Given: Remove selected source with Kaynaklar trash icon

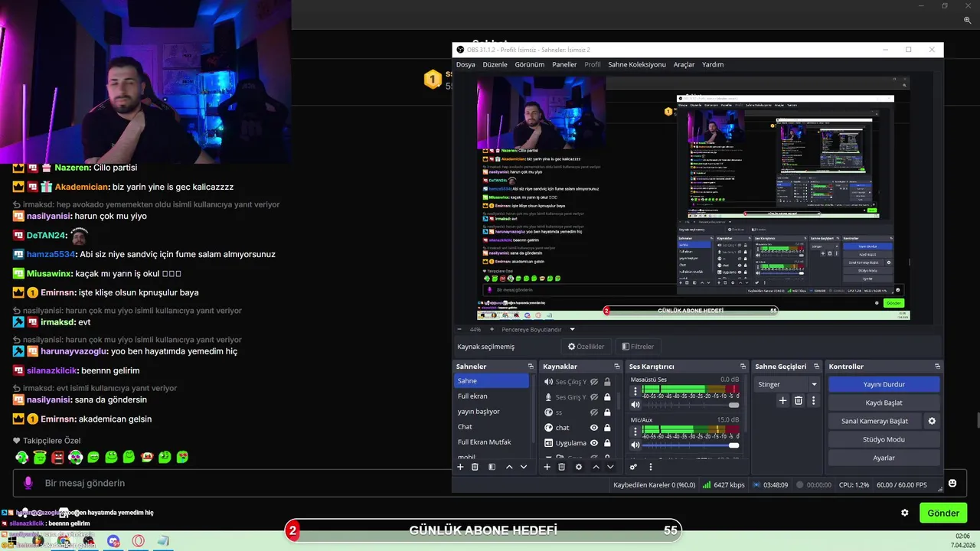Looking at the screenshot, I should 561,467.
